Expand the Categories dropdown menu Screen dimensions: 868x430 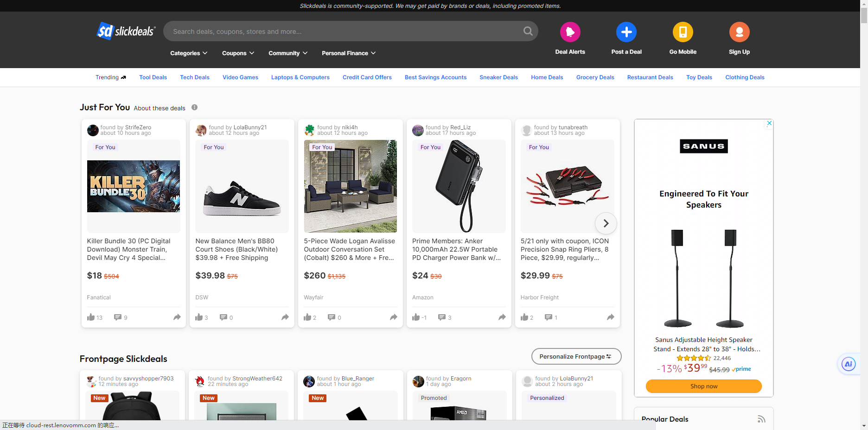click(x=189, y=53)
